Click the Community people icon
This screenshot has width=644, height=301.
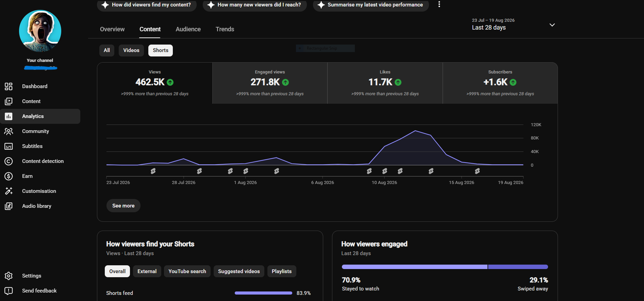9,131
